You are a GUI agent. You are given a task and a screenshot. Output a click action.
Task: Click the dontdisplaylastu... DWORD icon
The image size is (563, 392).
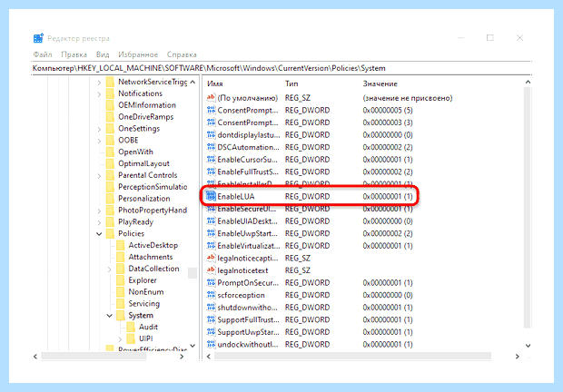pos(211,134)
